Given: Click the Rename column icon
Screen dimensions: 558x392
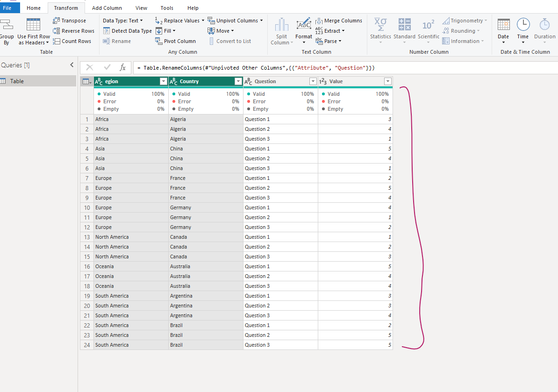Looking at the screenshot, I should tap(107, 41).
